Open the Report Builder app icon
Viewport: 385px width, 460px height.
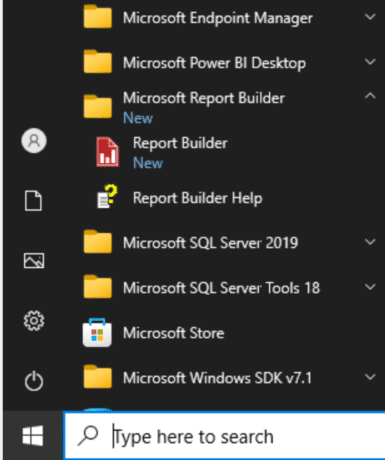click(x=107, y=152)
